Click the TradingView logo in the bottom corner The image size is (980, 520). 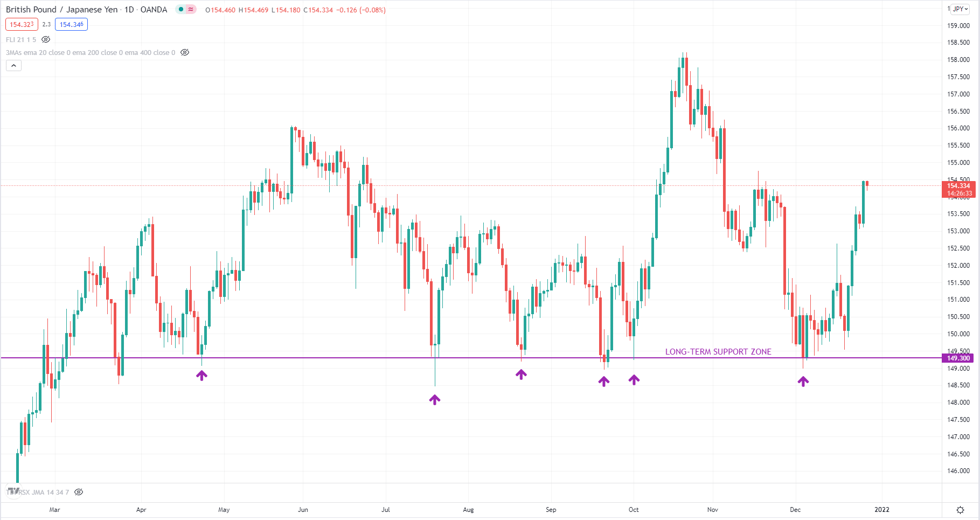pyautogui.click(x=13, y=491)
